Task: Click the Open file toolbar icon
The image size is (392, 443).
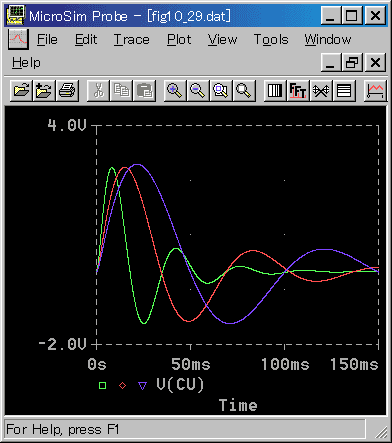Action: click(x=21, y=90)
